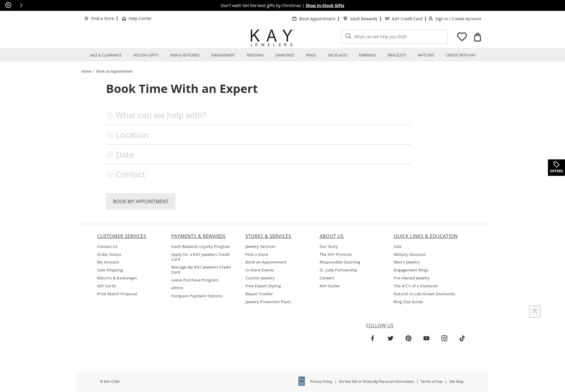Visit KAY Instagram page

pos(444,338)
